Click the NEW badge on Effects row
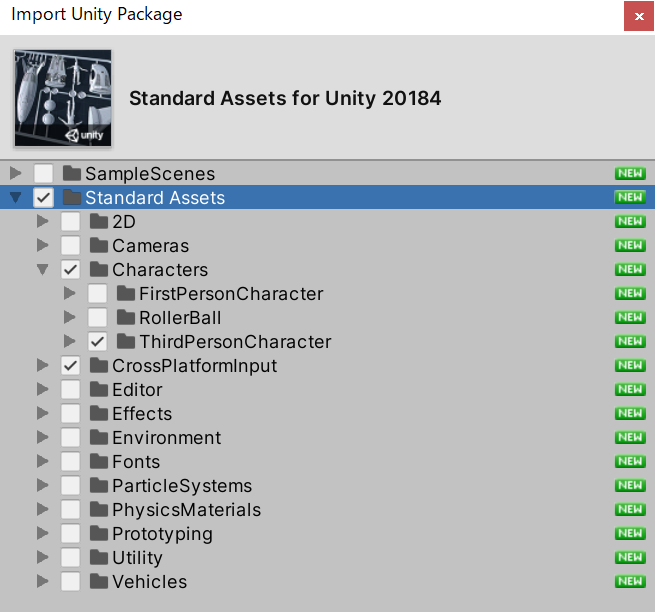This screenshot has width=655, height=612. tap(630, 414)
